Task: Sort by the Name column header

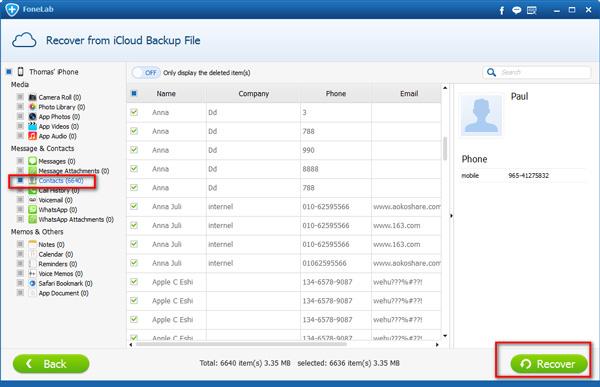Action: click(166, 93)
